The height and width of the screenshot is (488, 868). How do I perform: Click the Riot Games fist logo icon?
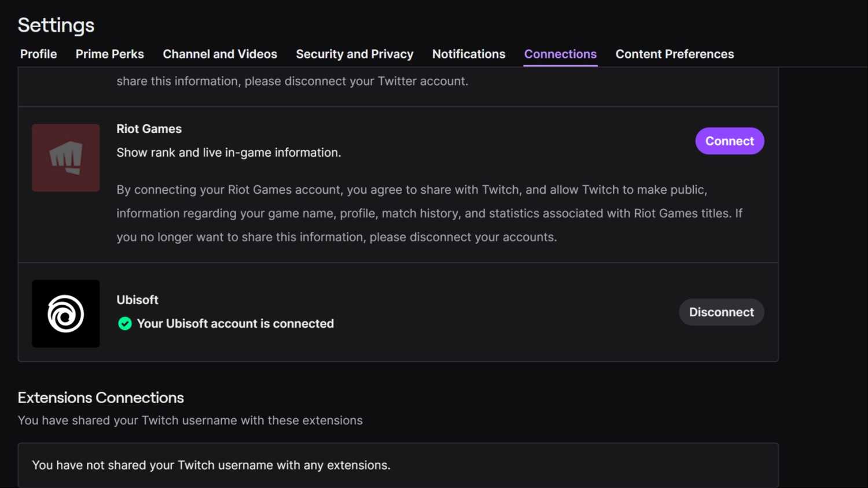click(x=65, y=157)
